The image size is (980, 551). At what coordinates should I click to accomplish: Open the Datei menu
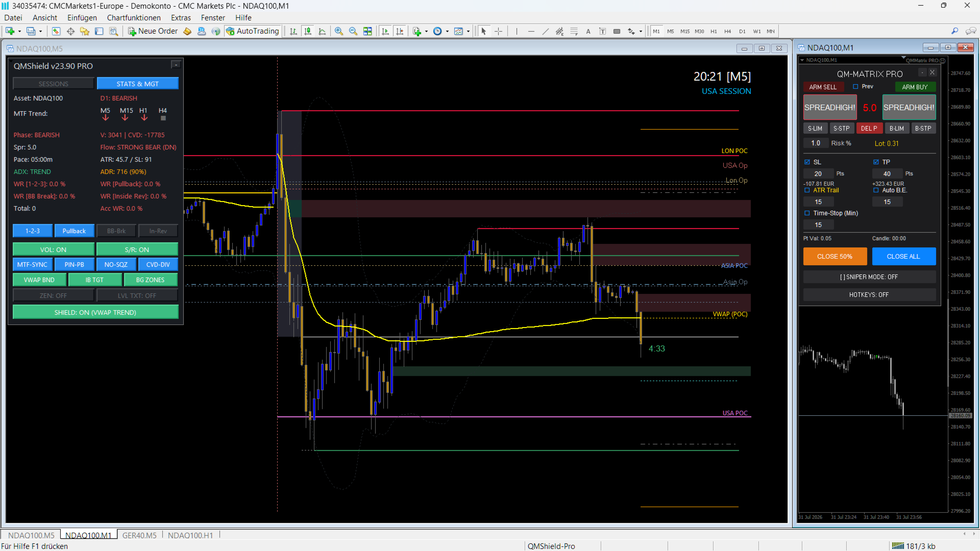(13, 18)
